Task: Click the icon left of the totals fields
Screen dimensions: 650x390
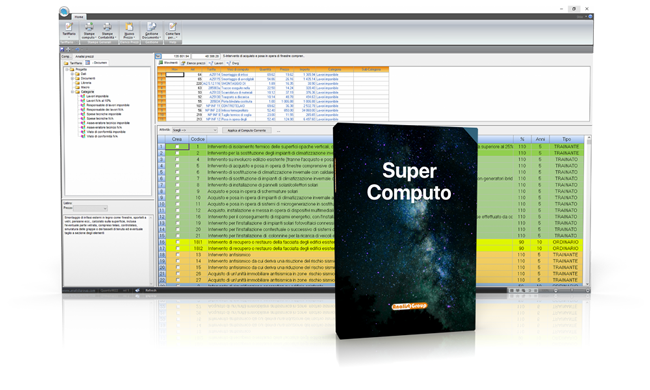Action: pos(158,56)
